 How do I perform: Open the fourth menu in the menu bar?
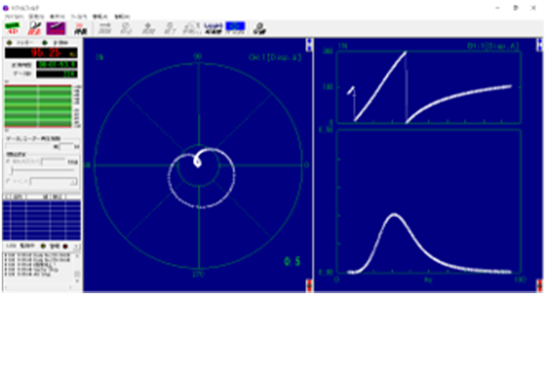(x=78, y=16)
